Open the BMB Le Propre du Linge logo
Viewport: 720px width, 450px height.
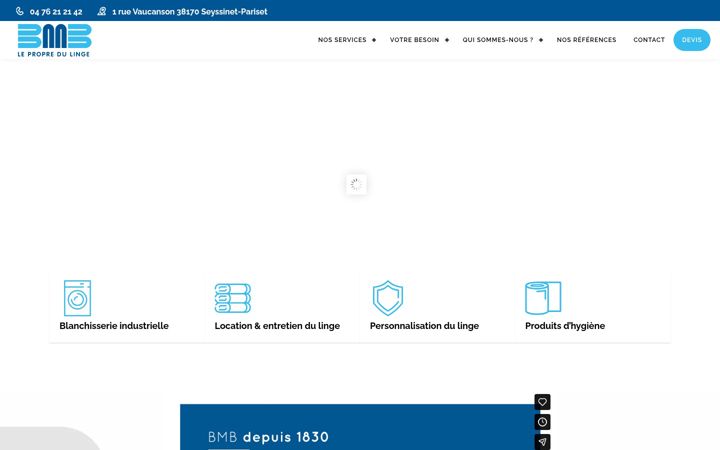(x=54, y=40)
